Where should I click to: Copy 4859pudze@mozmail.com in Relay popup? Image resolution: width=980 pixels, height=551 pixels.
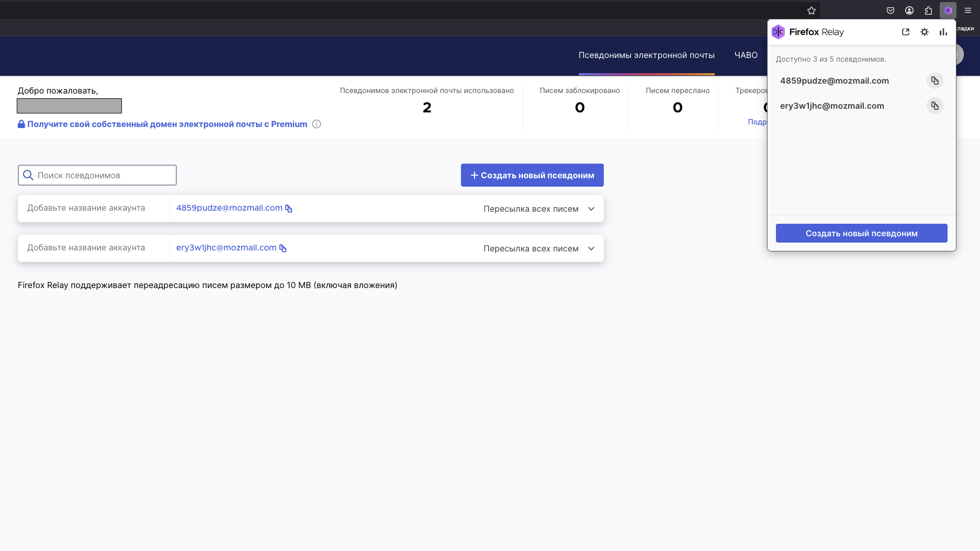(x=934, y=81)
